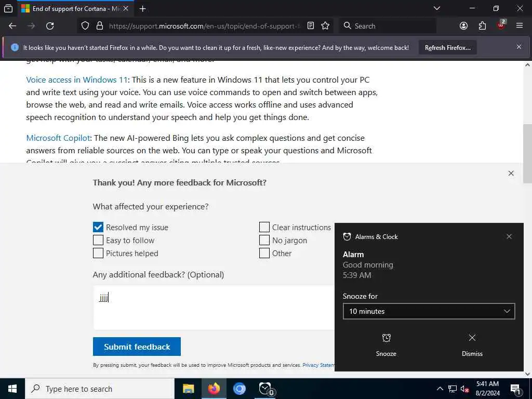Screen dimensions: 532x399
Task: Expand the Snooze for 10 minutes dropdown
Action: (429, 311)
